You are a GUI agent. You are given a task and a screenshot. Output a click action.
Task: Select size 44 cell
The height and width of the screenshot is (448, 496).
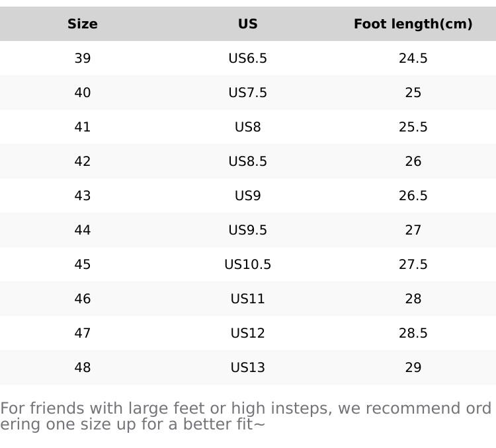(x=83, y=231)
